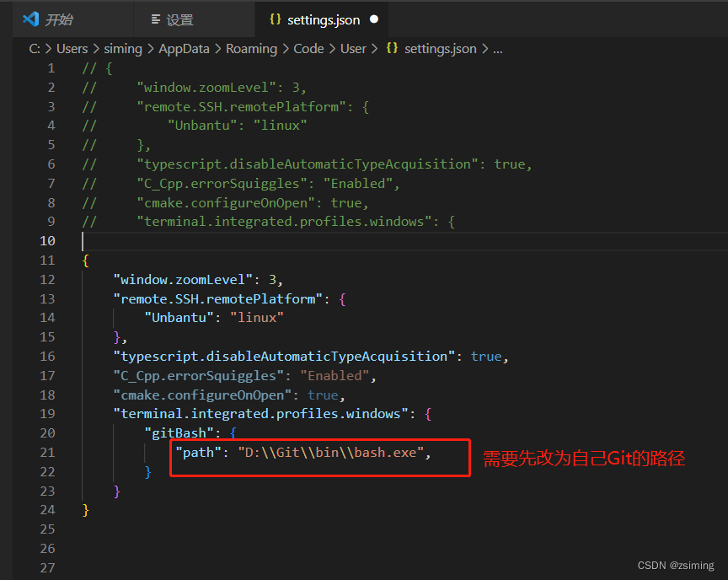
Task: Click the true value on line 16
Action: (x=486, y=356)
